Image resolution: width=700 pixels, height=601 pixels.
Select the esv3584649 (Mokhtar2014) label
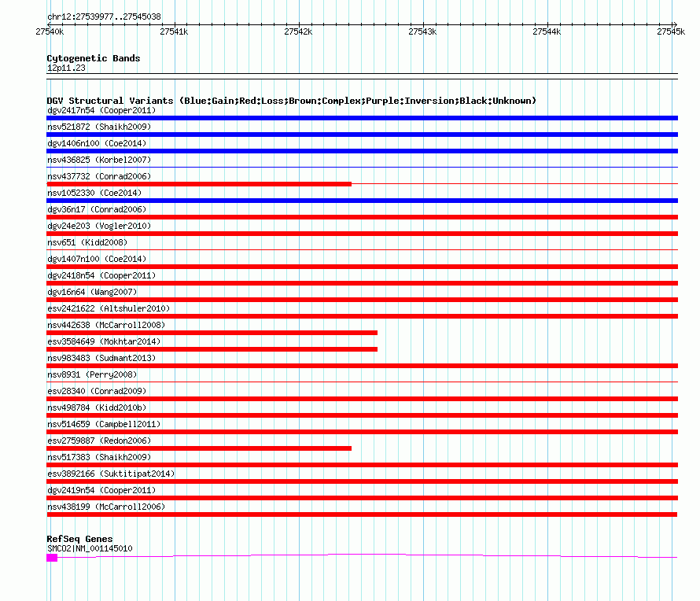(x=104, y=341)
